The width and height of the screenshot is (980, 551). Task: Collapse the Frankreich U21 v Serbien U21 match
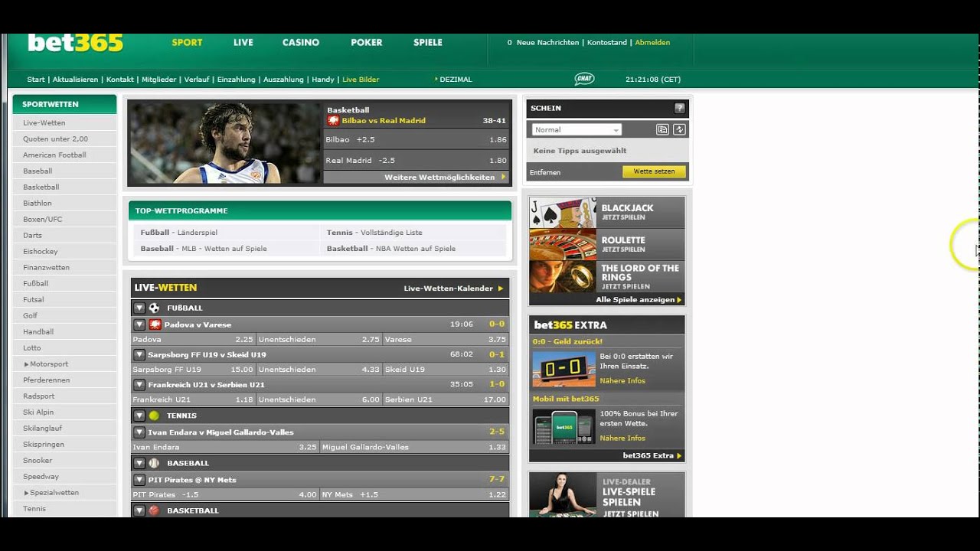139,384
